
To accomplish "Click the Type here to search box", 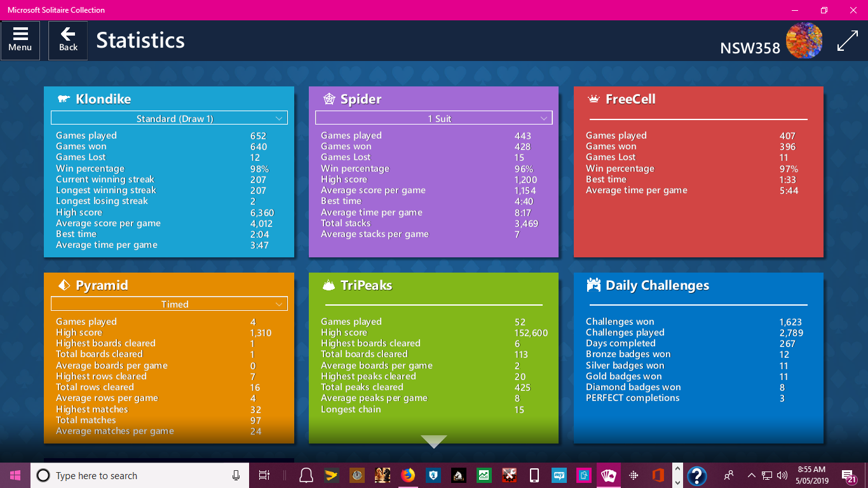I will tap(140, 475).
